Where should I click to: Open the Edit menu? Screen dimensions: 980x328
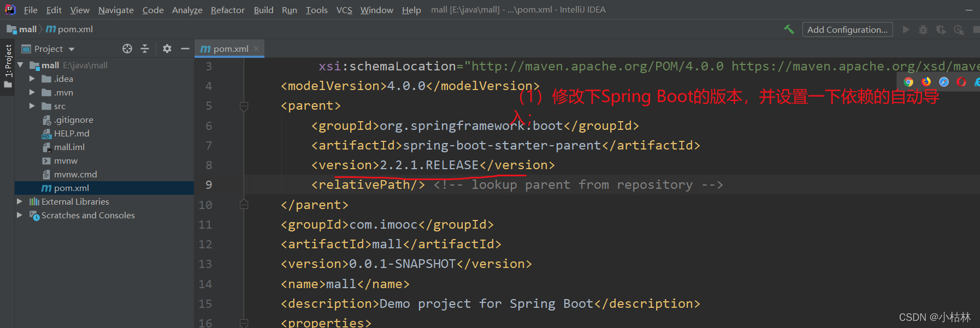pyautogui.click(x=54, y=10)
